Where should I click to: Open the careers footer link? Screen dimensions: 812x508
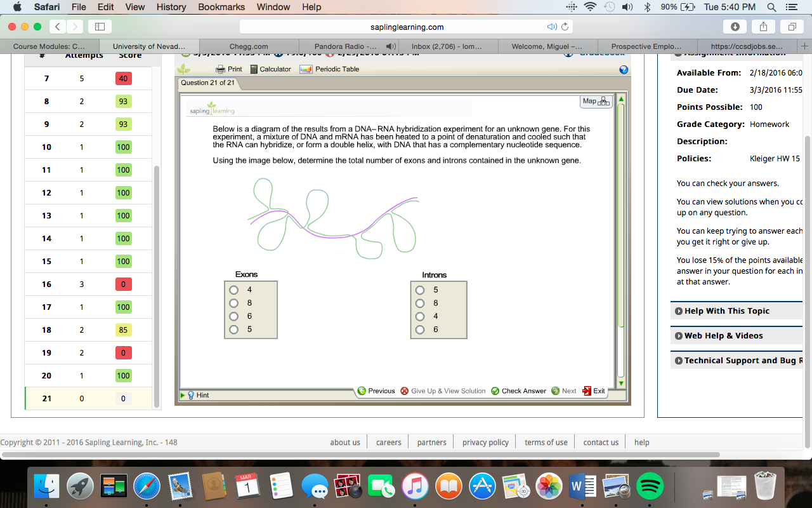click(x=389, y=443)
